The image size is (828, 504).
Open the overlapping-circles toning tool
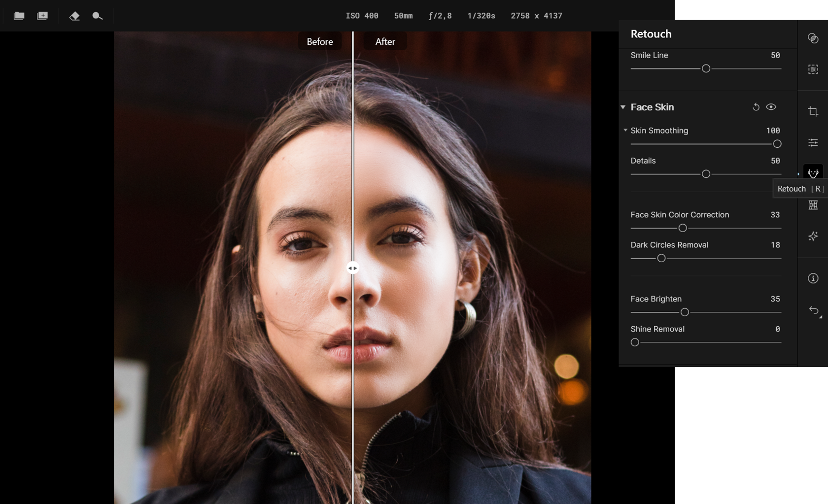[x=813, y=38]
